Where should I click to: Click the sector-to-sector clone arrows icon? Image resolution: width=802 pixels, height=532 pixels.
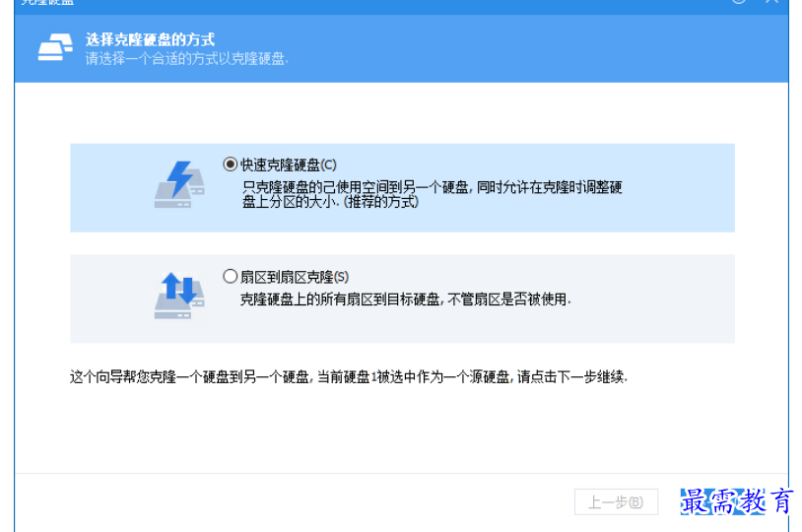point(179,296)
